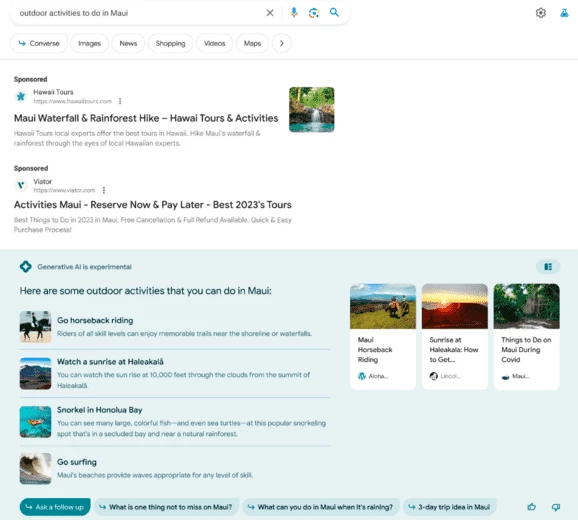This screenshot has width=578, height=520.
Task: Click the Hawaii Tours favicon
Action: 21,96
